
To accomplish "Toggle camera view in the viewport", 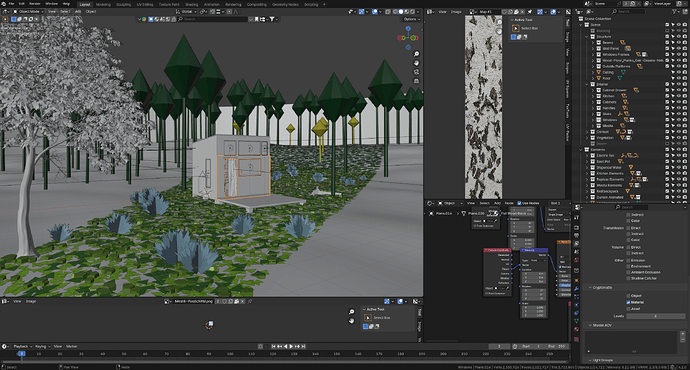I will (416, 72).
